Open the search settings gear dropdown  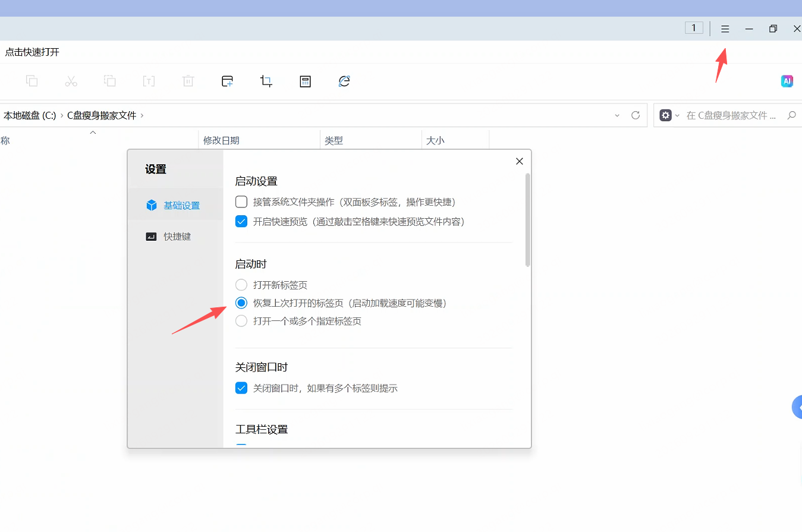pyautogui.click(x=669, y=115)
